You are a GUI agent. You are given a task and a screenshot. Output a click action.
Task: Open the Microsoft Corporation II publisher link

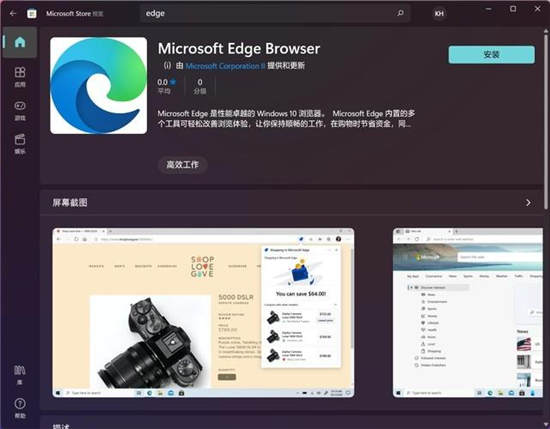tap(225, 66)
